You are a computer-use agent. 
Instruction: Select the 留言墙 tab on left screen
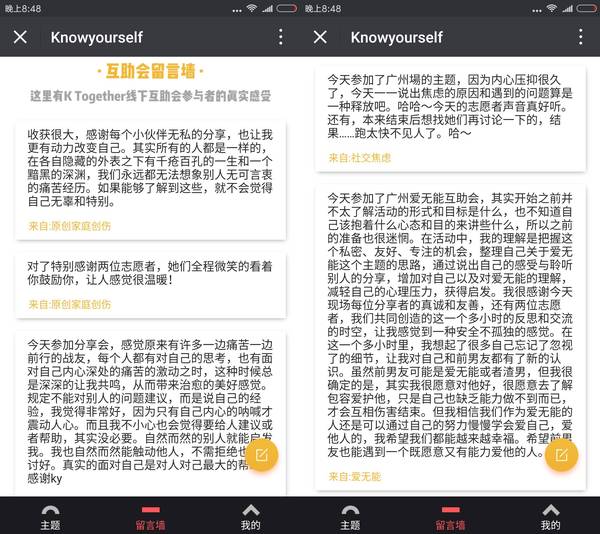point(150,518)
